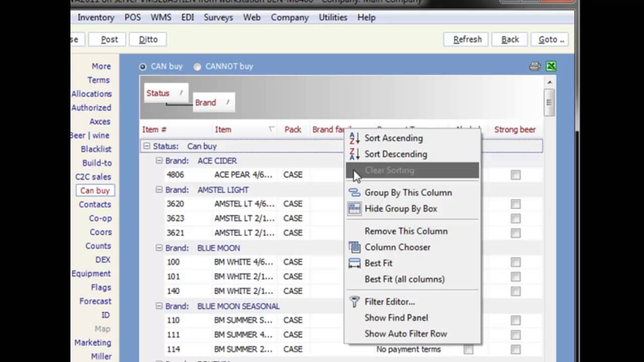Click the Sort Ascending menu icon
The width and height of the screenshot is (644, 362).
pos(355,138)
